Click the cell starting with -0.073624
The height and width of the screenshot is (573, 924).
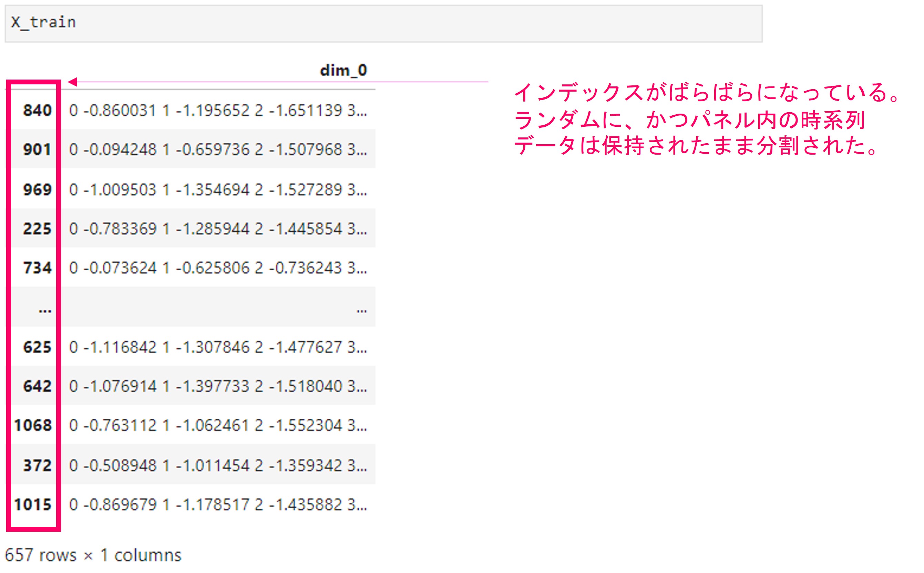tap(218, 268)
